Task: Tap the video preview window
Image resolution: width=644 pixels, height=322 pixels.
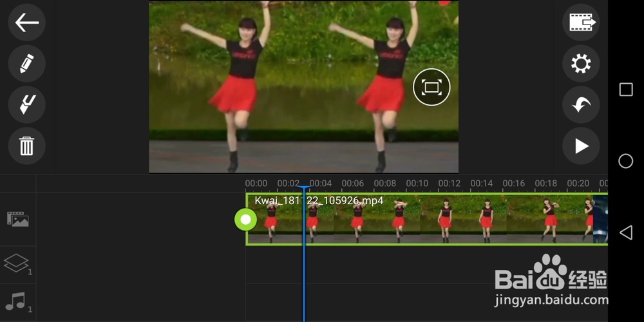Action: [x=303, y=87]
